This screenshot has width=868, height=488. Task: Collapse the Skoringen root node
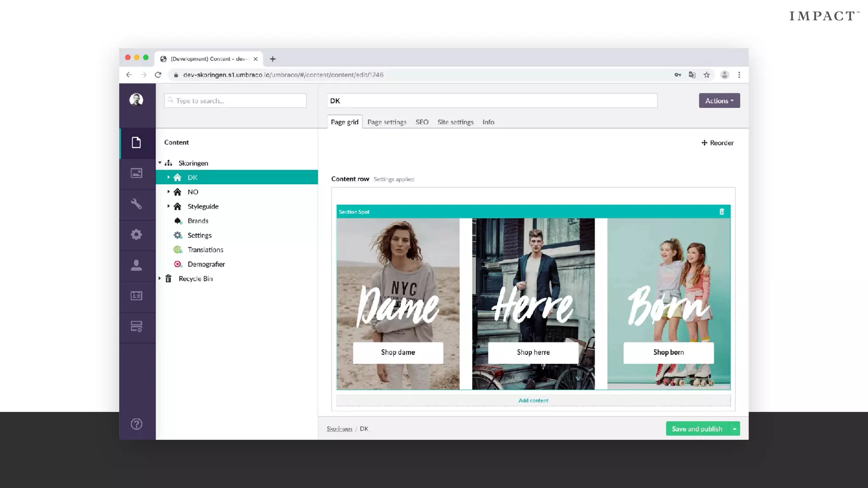[160, 163]
